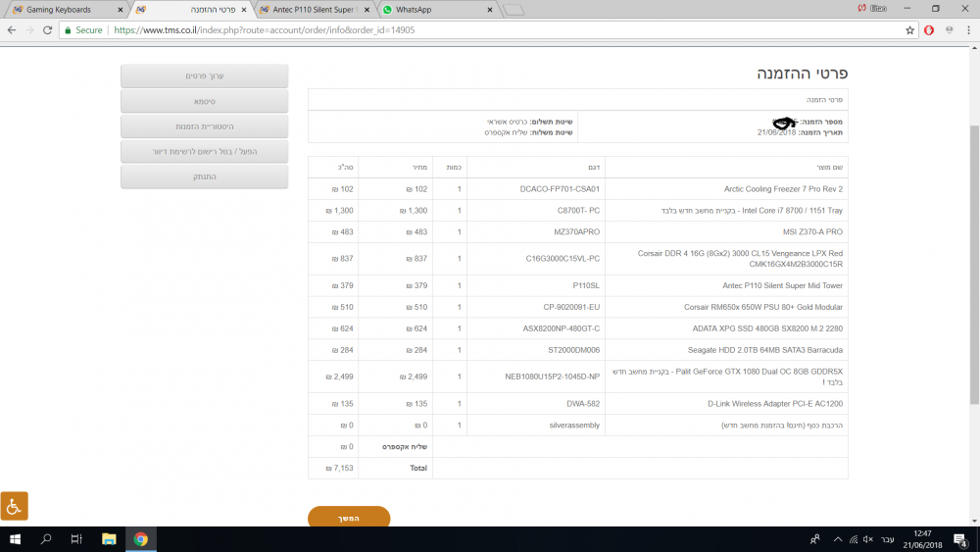Open the Action Center notifications
The height and width of the screenshot is (552, 980).
[x=960, y=539]
